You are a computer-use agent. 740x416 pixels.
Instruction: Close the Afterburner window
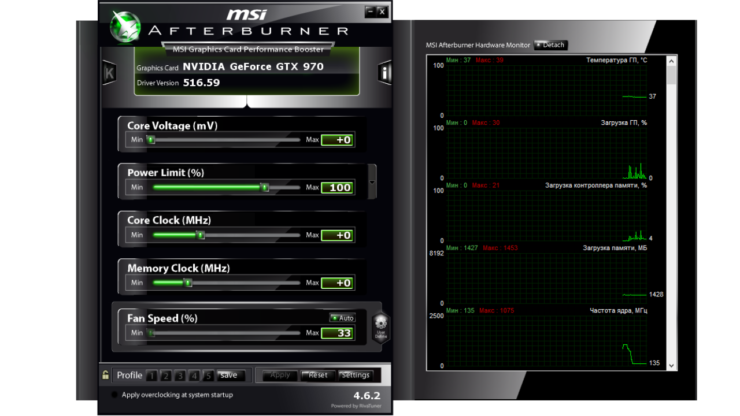click(x=382, y=11)
